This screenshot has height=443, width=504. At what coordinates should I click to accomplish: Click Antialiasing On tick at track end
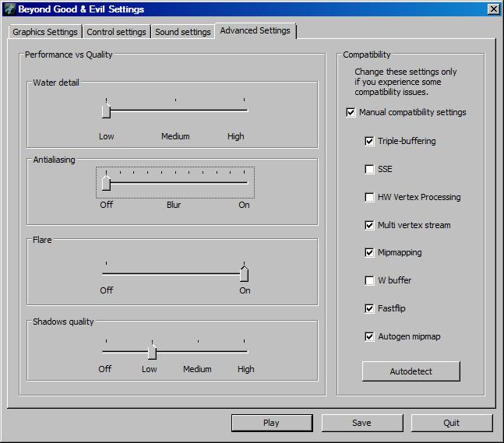(x=245, y=173)
